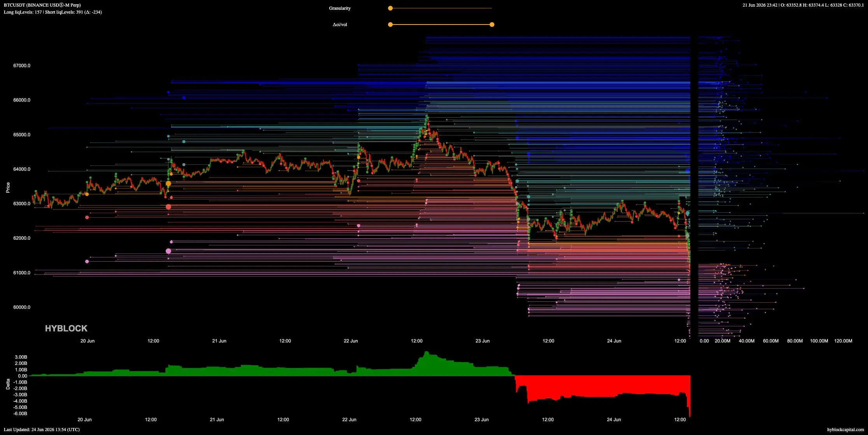This screenshot has width=868, height=435.
Task: Click the large pink liquidation marker near 61600
Action: (x=168, y=251)
